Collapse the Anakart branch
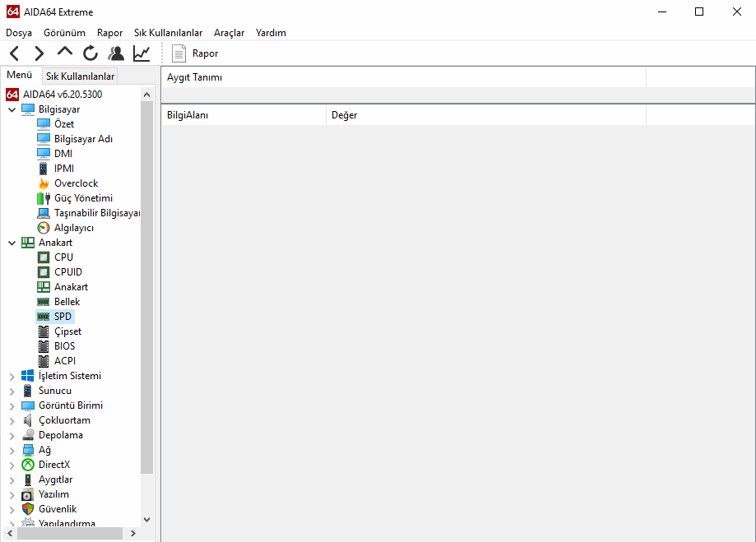756x542 pixels. tap(12, 242)
